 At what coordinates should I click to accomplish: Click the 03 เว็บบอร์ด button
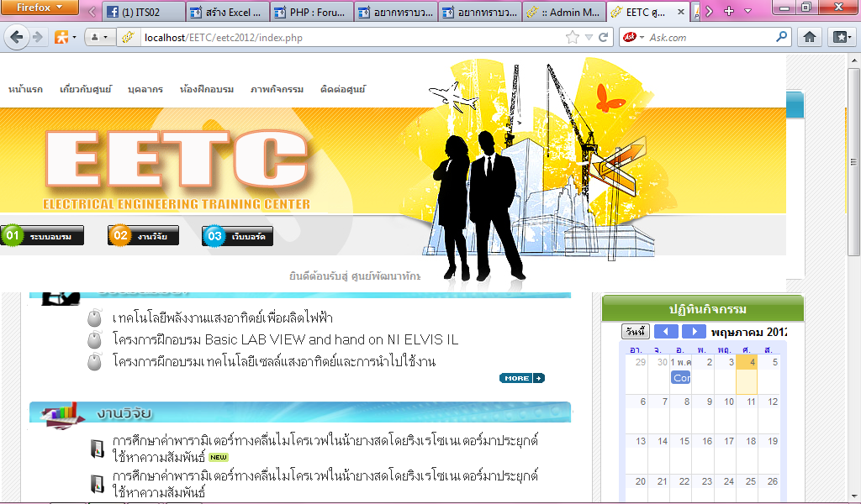coord(237,236)
